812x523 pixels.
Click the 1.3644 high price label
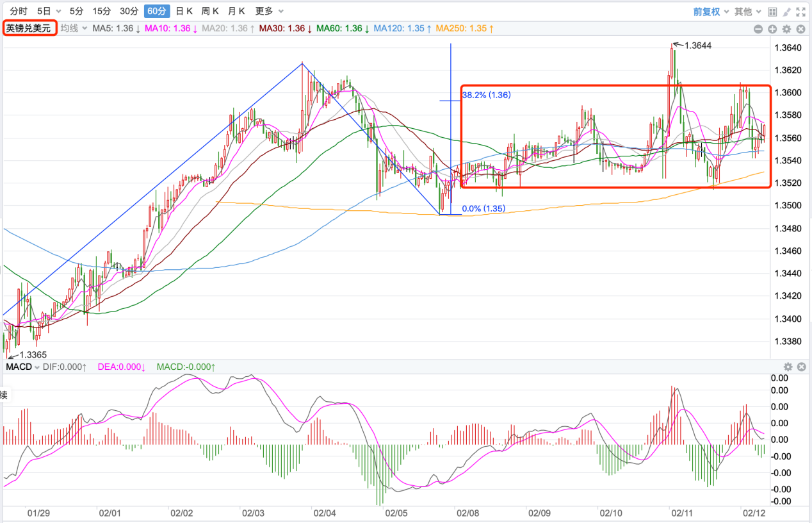(698, 46)
